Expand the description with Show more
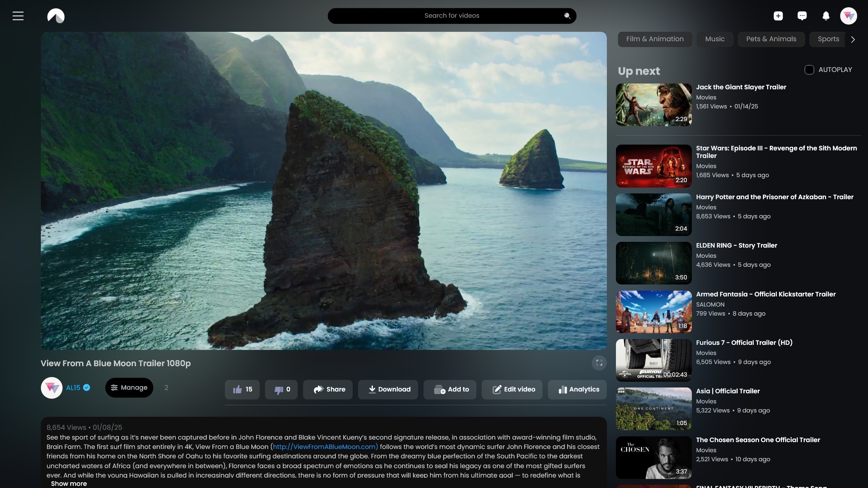This screenshot has height=488, width=868. (69, 483)
